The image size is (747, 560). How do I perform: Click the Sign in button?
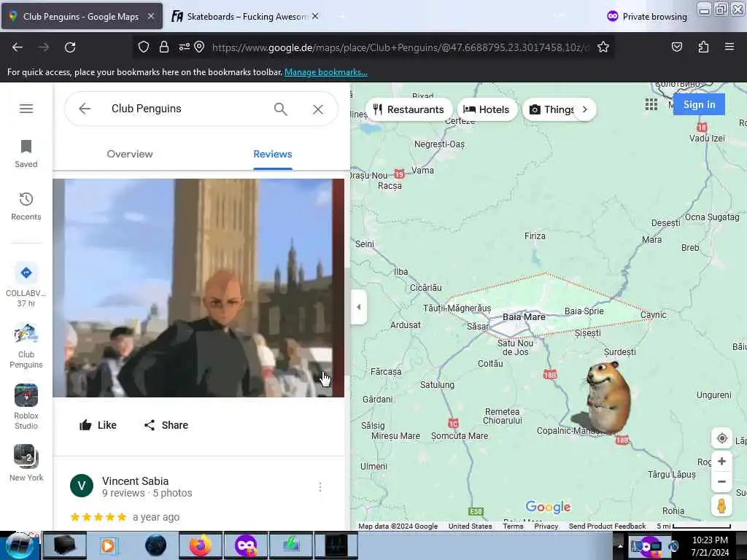coord(699,104)
